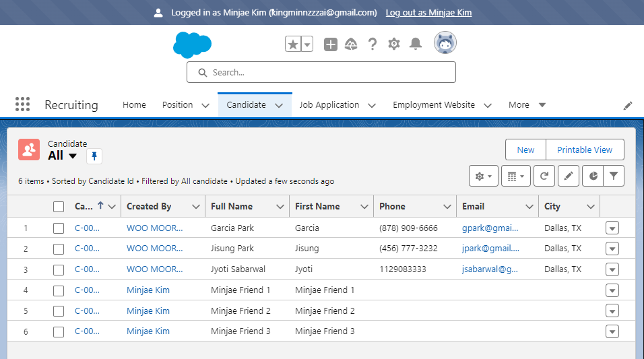The image size is (644, 359).
Task: Open the Notifications bell
Action: pyautogui.click(x=416, y=44)
